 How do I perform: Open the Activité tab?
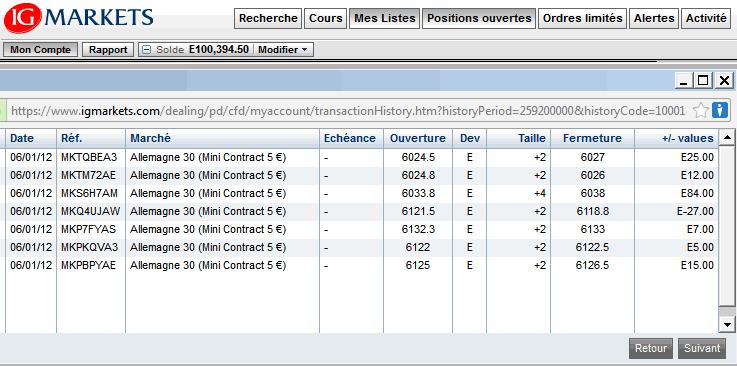click(x=706, y=18)
